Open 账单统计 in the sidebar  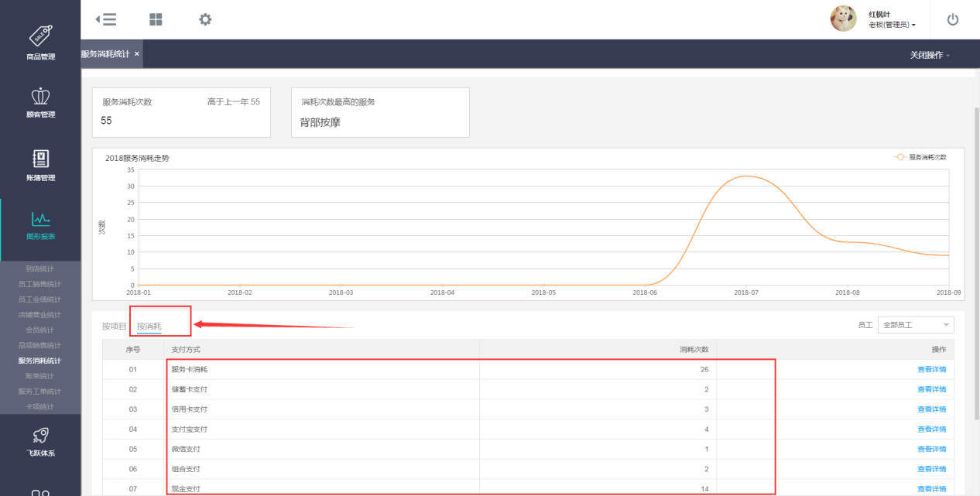(x=39, y=375)
